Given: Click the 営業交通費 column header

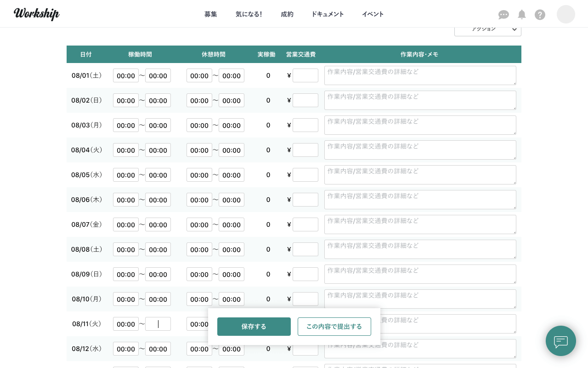Looking at the screenshot, I should pyautogui.click(x=301, y=54).
